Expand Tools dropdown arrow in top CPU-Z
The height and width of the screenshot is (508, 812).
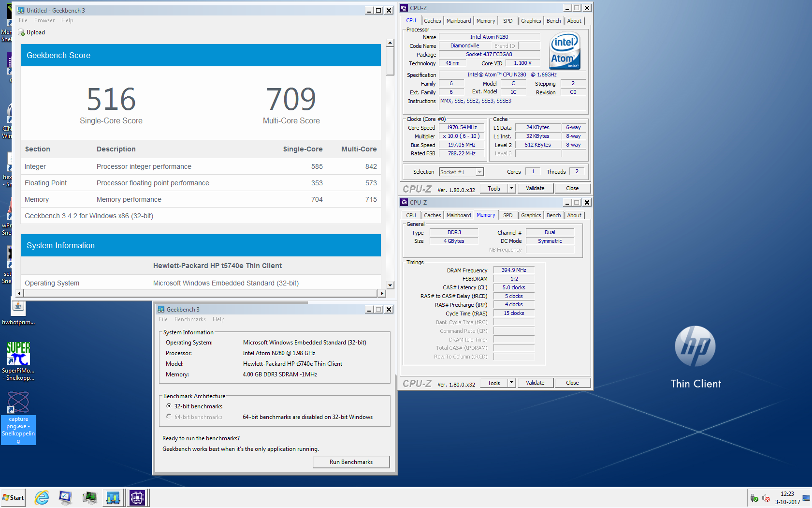click(511, 188)
